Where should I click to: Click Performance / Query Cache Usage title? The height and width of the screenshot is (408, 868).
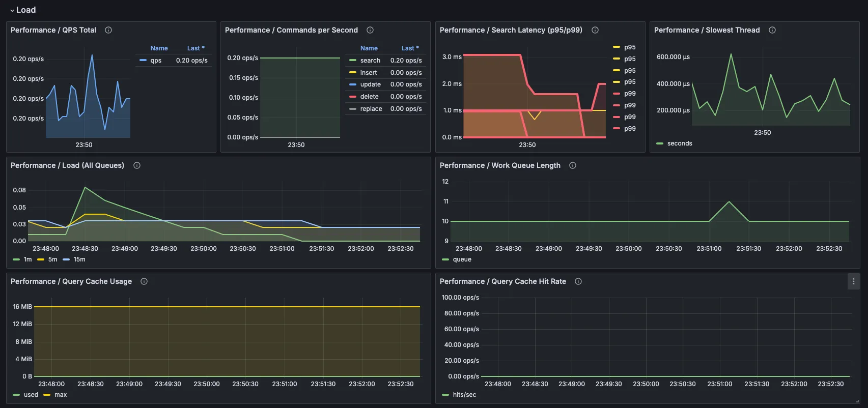point(71,281)
